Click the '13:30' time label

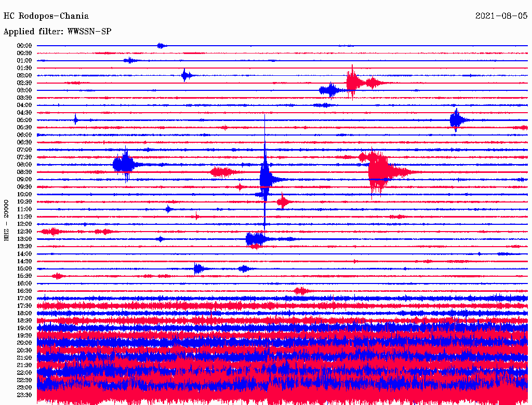[x=24, y=246]
